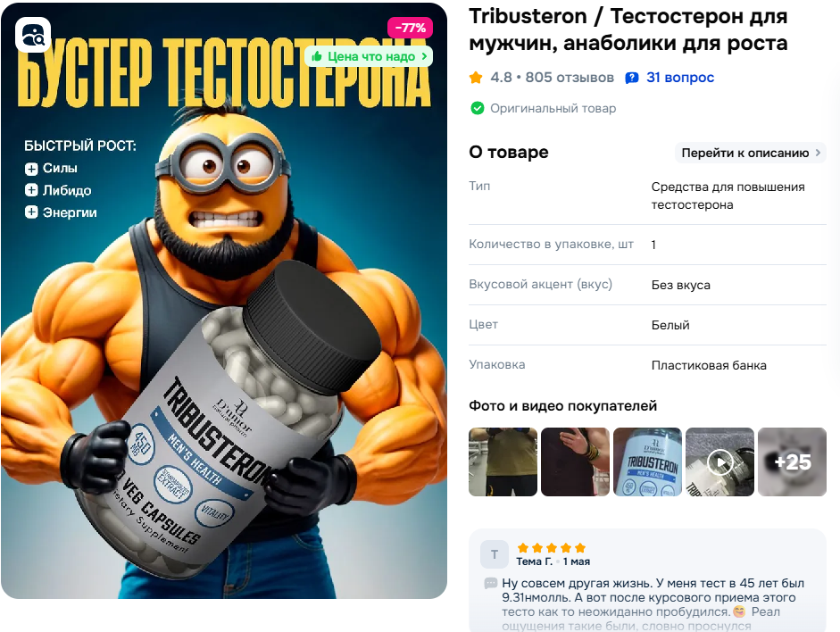Open first customer photo thumbnail
Viewport: 840px width, 632px height.
tap(503, 462)
